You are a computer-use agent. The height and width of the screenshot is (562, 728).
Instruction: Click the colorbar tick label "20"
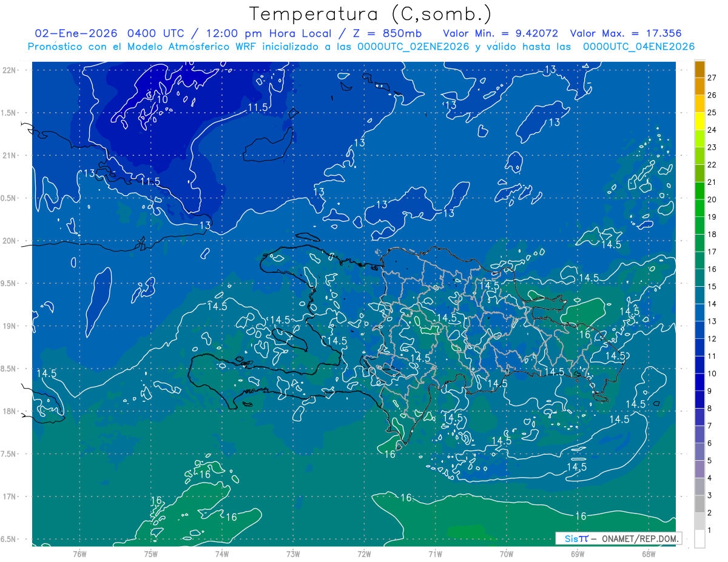712,199
